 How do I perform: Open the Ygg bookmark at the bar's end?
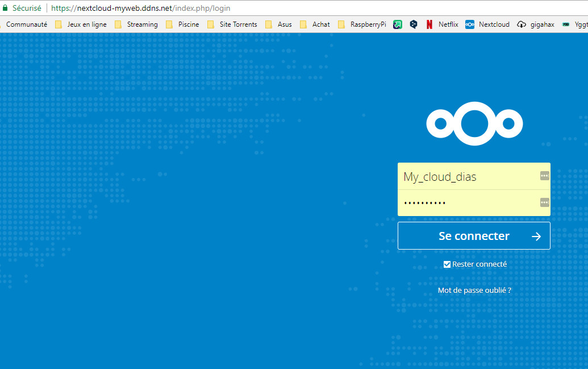[x=575, y=24]
